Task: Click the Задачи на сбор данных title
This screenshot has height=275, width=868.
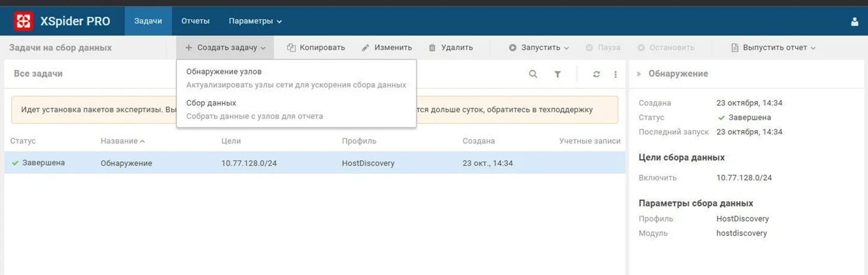Action: click(x=60, y=48)
